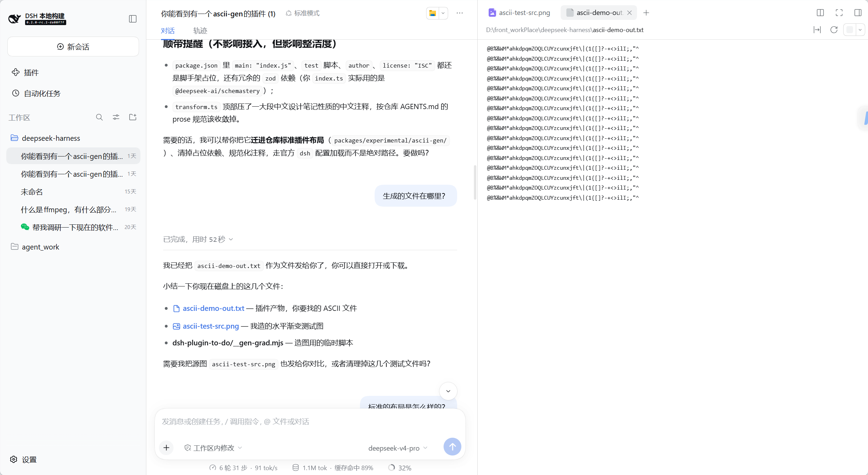Focus the message input field
This screenshot has width=868, height=475.
[310, 422]
